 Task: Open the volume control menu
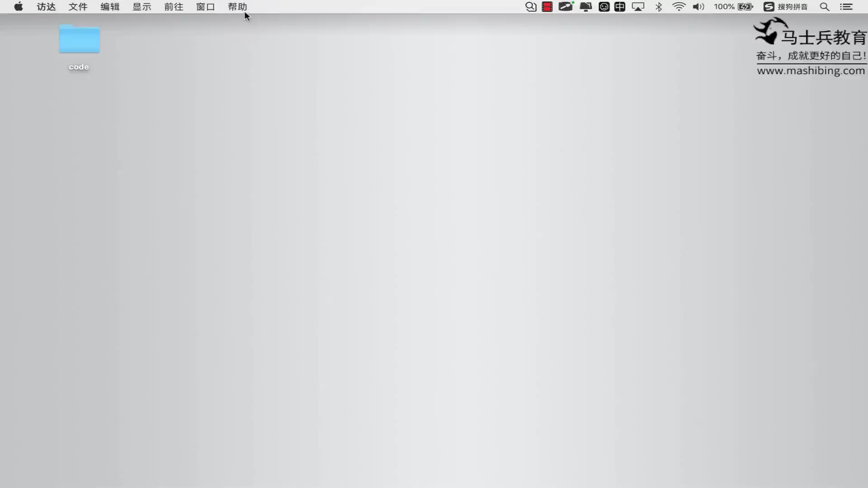[x=698, y=7]
